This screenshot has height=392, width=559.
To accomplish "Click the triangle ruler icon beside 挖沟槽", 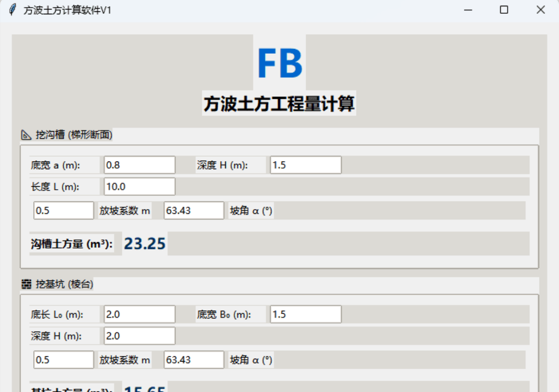I will [x=26, y=135].
